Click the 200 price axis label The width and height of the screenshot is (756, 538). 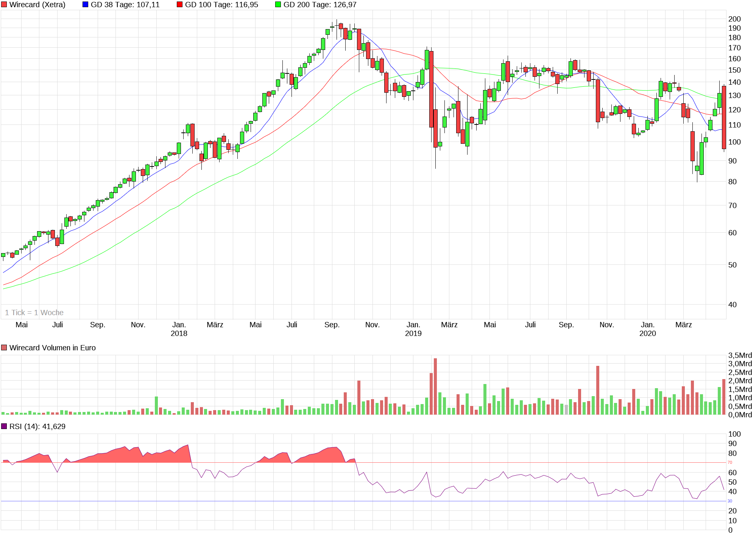pyautogui.click(x=734, y=19)
